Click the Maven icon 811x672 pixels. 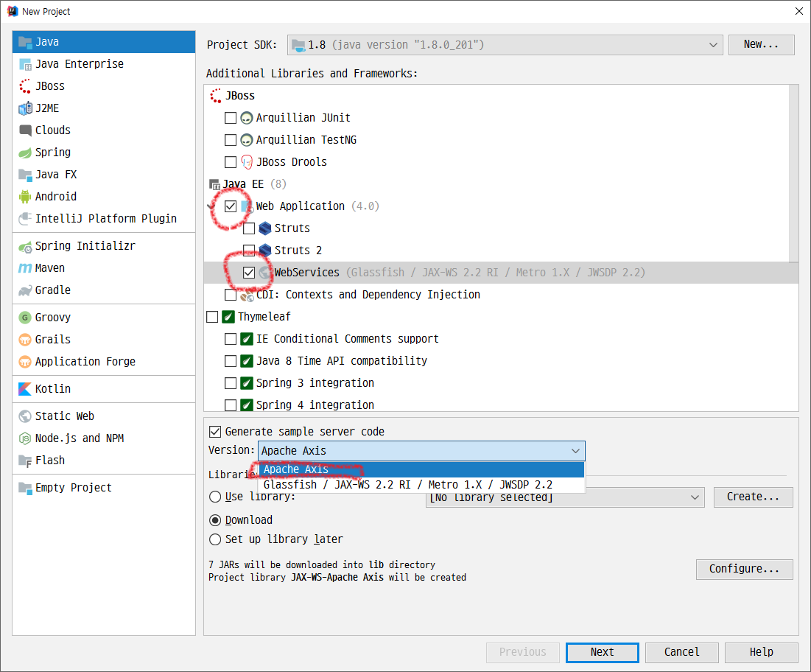click(25, 268)
